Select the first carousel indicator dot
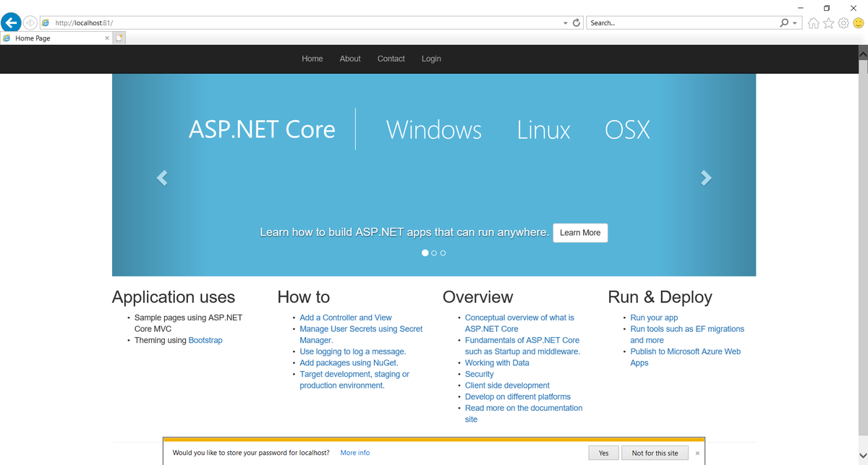 pos(425,253)
